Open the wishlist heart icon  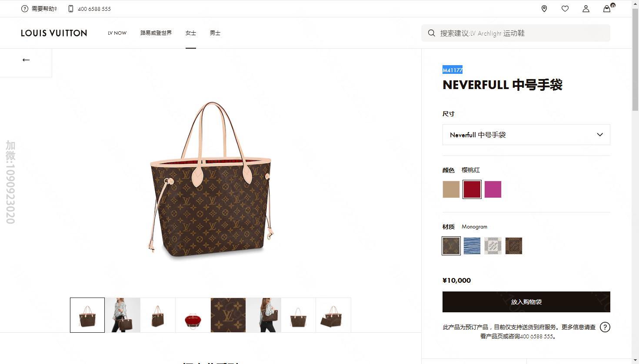coord(565,9)
